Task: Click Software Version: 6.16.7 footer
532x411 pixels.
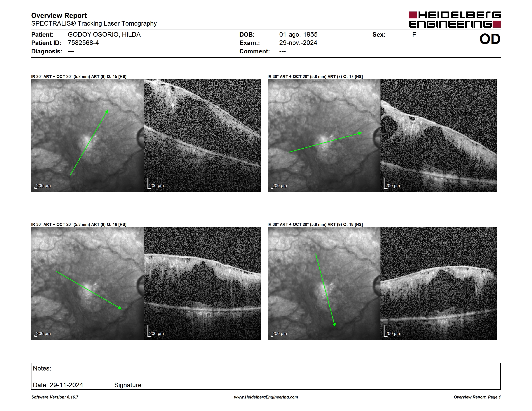Action: (55, 397)
